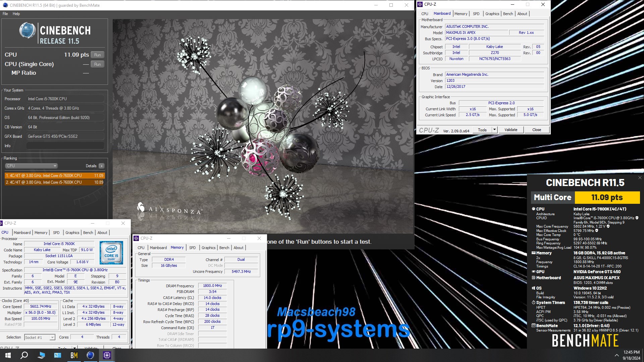Switch to Cinebench via taskbar globe icon
The image size is (644, 362).
pyautogui.click(x=90, y=355)
